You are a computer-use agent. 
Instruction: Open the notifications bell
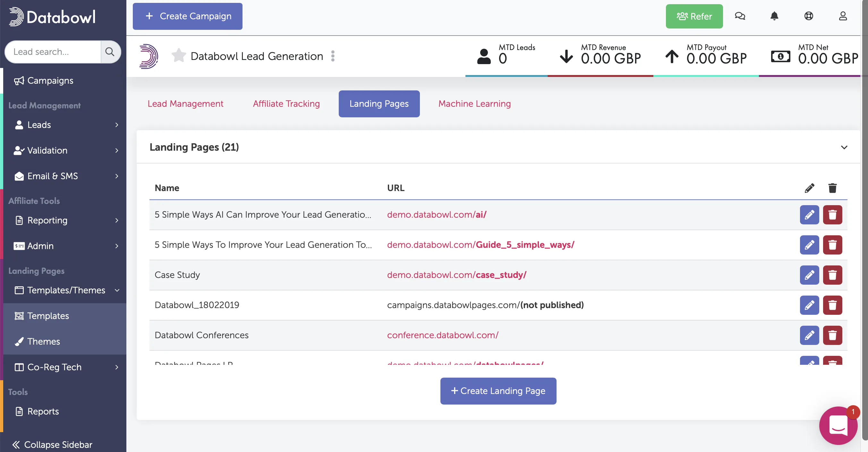(774, 16)
